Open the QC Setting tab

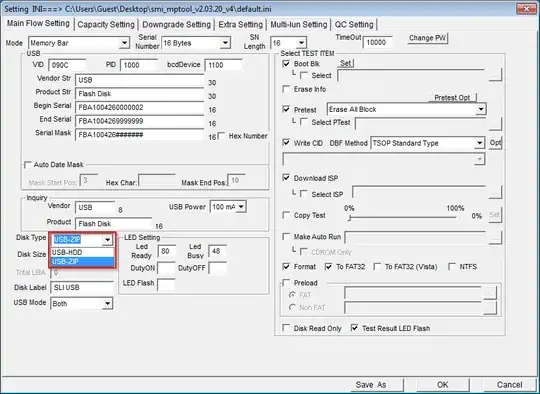(x=354, y=24)
